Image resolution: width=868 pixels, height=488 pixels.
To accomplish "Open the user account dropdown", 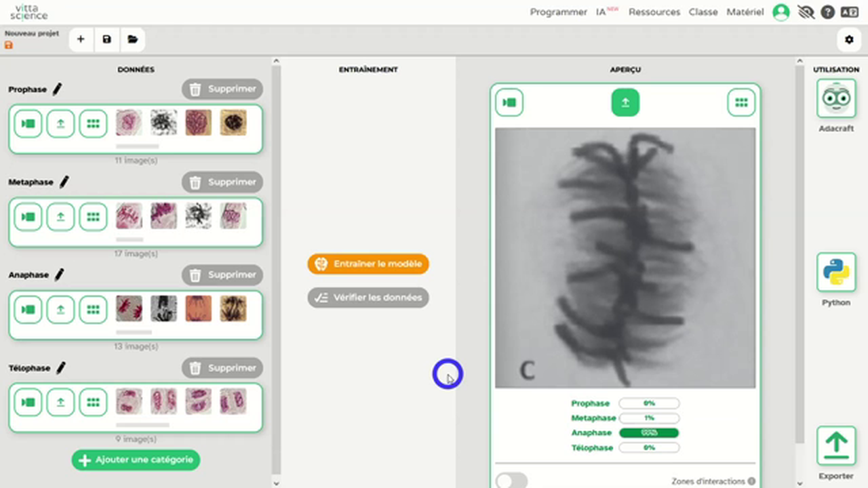I will (x=781, y=12).
